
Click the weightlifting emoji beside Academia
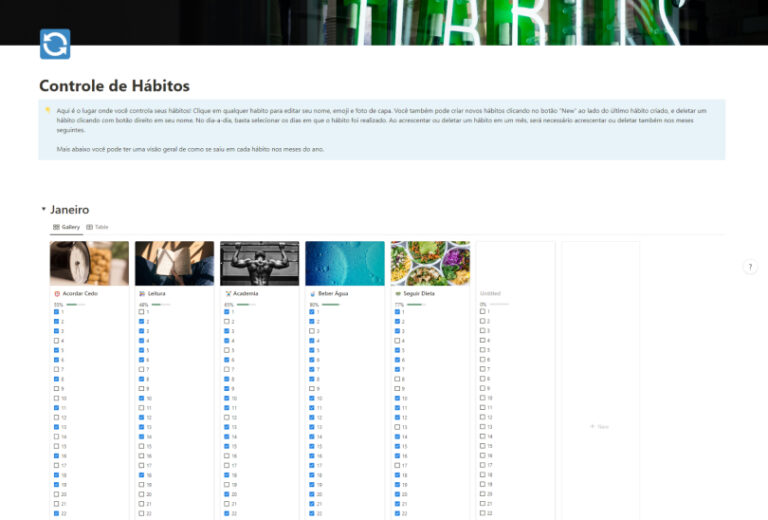(x=228, y=293)
